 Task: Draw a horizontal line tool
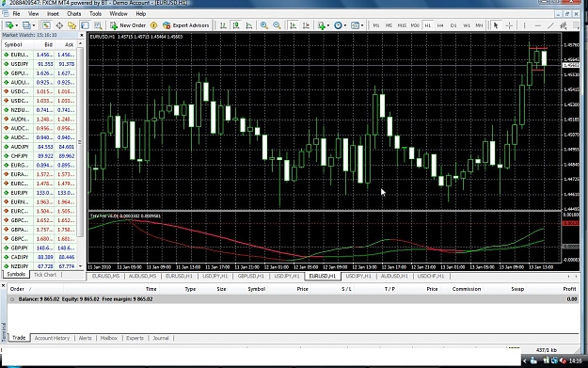(x=538, y=25)
